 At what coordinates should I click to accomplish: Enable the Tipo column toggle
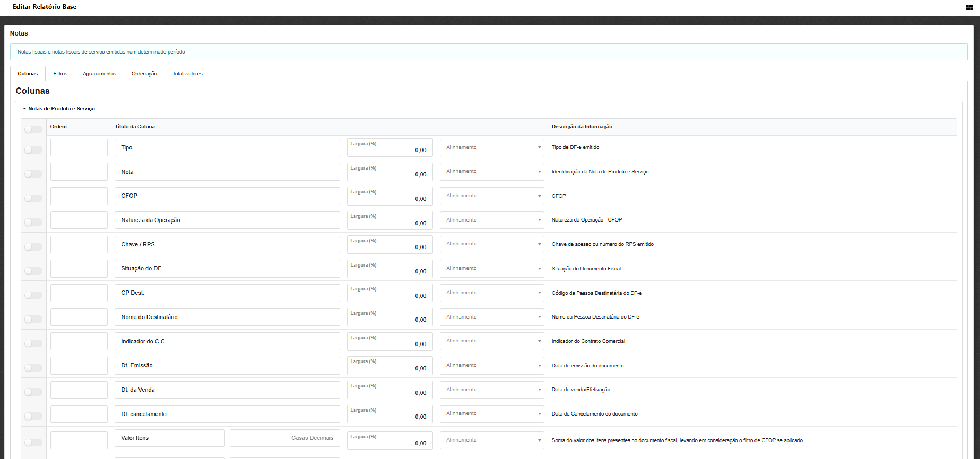pyautogui.click(x=33, y=150)
